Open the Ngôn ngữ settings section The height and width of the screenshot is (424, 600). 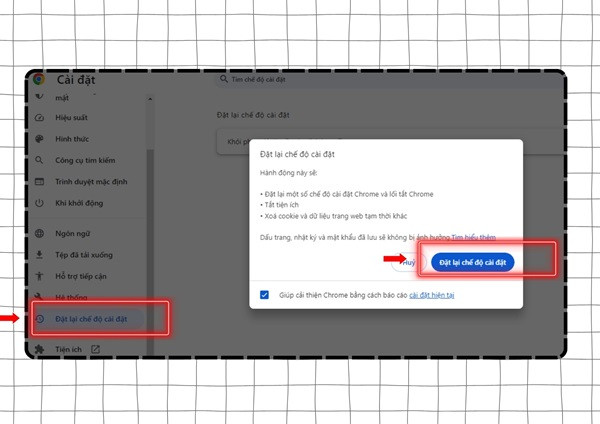point(72,233)
